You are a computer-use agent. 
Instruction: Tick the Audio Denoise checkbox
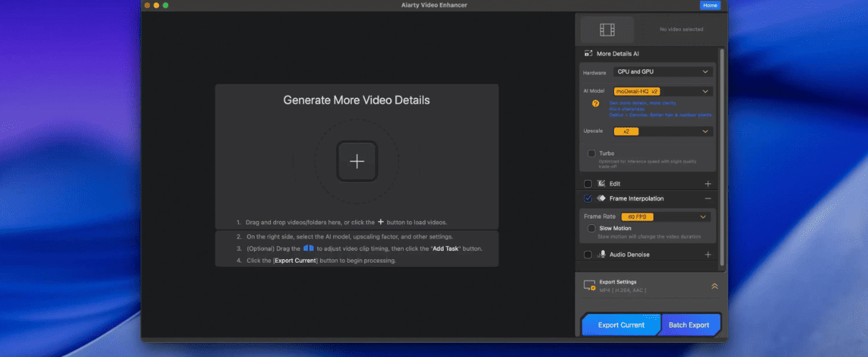588,254
